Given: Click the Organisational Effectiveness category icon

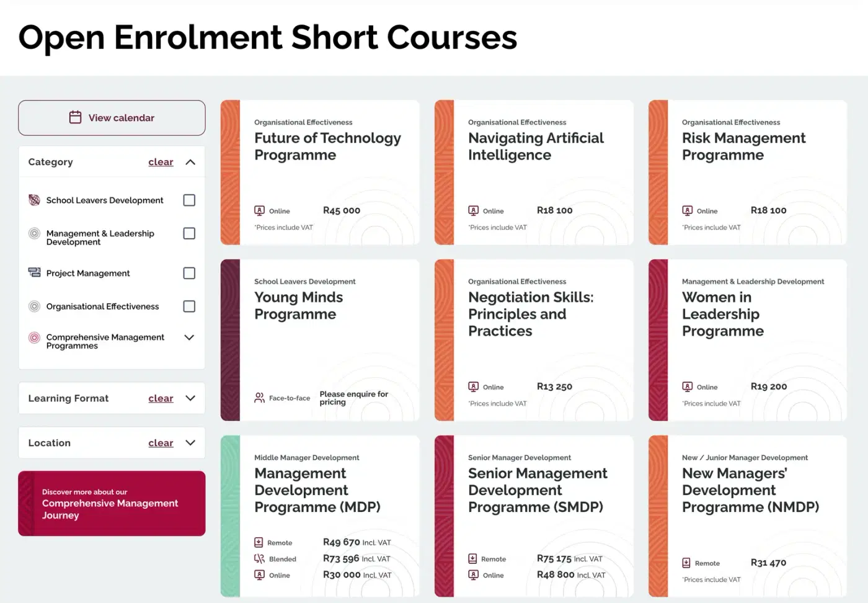Looking at the screenshot, I should [x=35, y=306].
